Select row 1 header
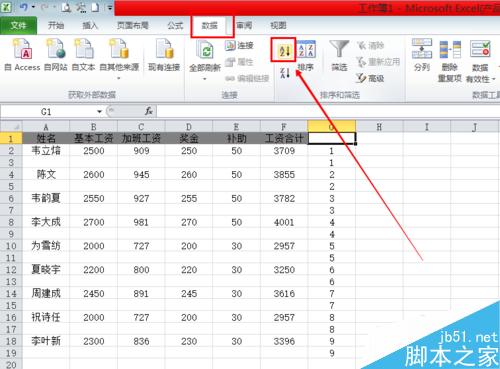This screenshot has width=500, height=369. tap(11, 138)
